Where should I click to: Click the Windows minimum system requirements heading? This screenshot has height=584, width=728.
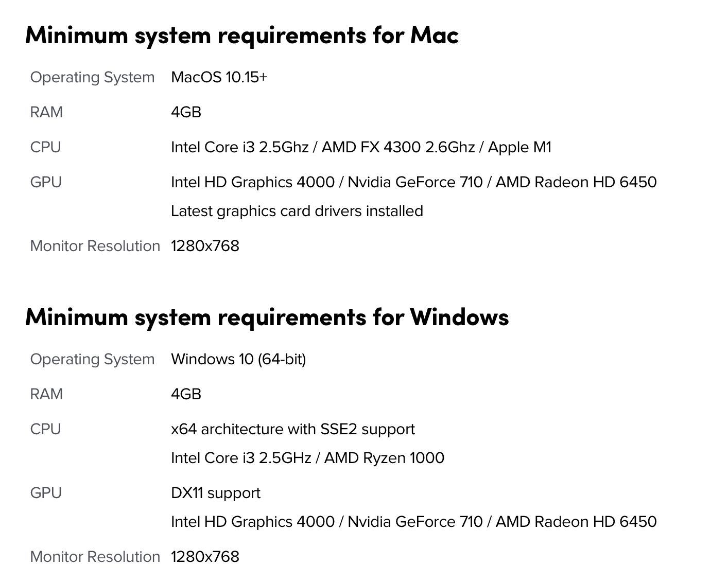pos(267,317)
